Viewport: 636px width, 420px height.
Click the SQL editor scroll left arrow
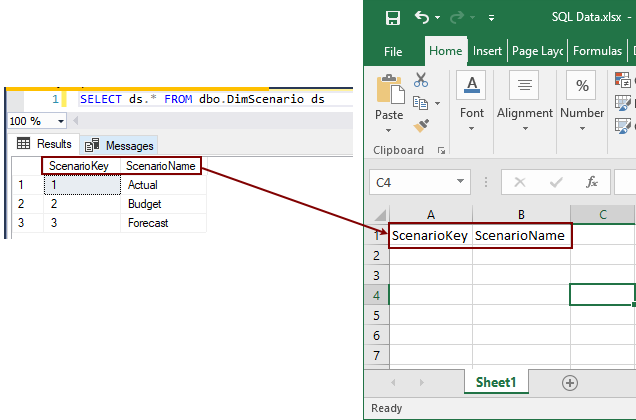tap(75, 121)
